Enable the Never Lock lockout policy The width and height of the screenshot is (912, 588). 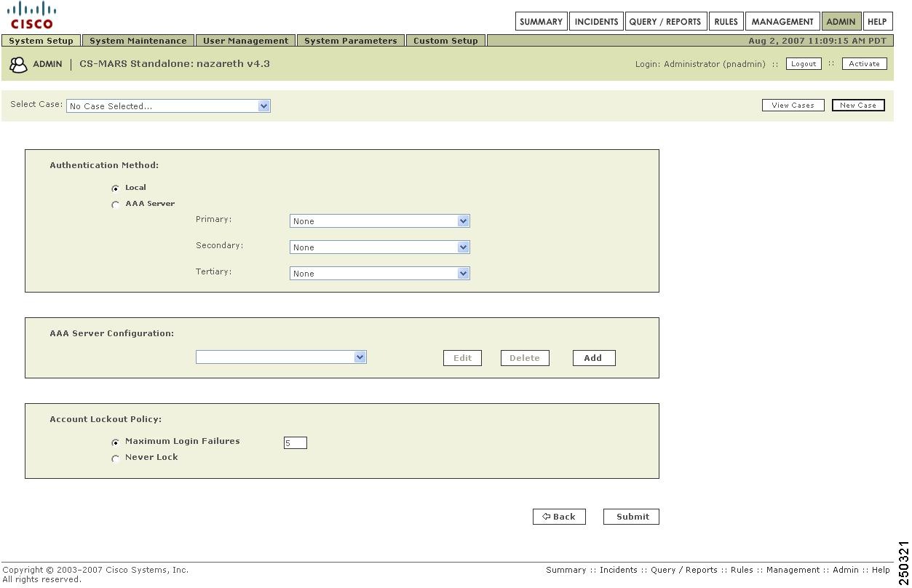click(x=116, y=458)
